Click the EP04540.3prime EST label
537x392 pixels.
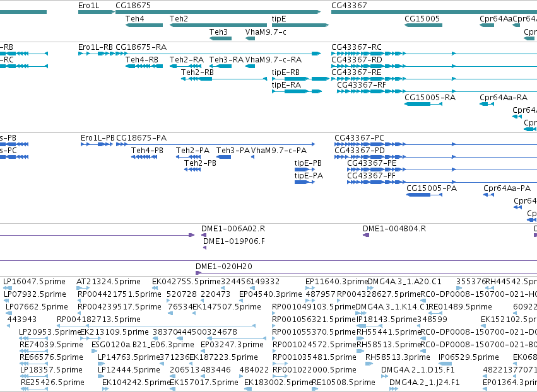(271, 294)
